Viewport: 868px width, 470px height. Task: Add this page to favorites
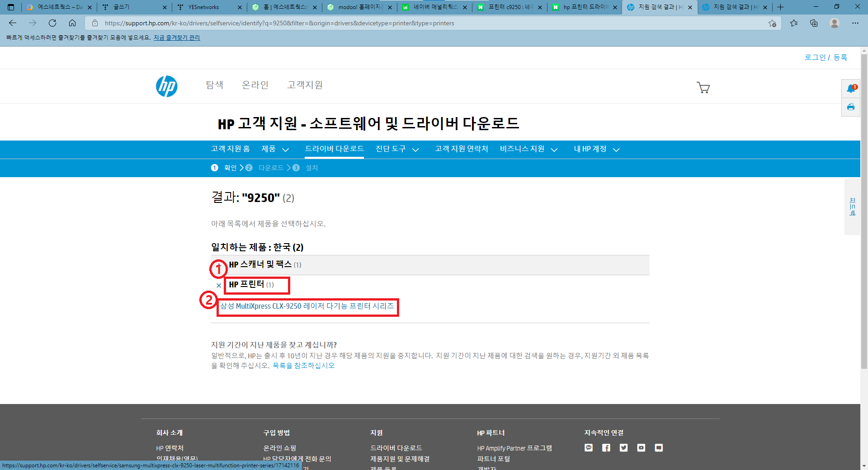[772, 23]
